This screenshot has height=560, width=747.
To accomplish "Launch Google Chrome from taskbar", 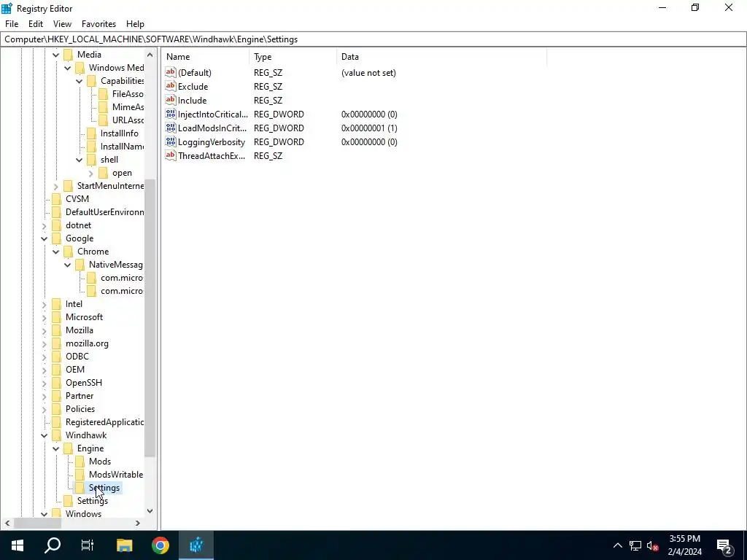I will [160, 545].
